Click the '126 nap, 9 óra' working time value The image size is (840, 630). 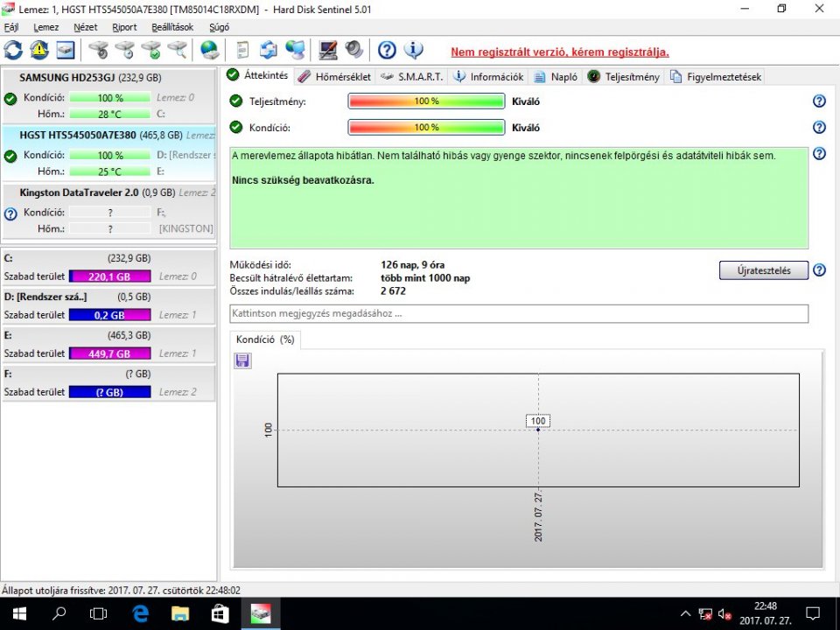coord(412,264)
